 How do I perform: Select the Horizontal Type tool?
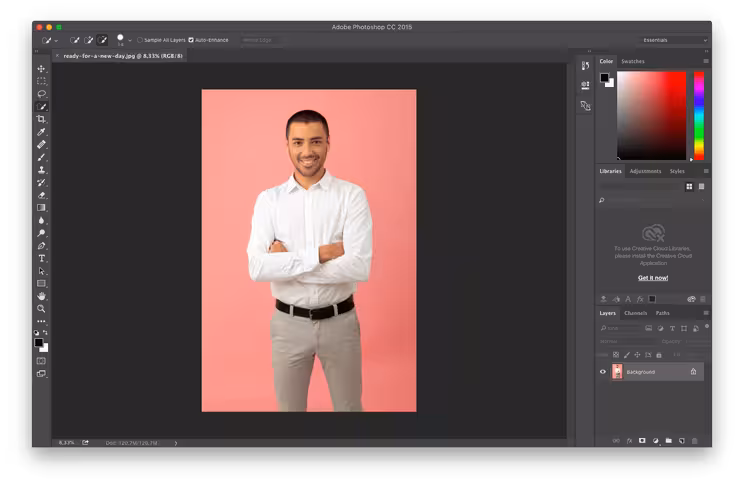[x=41, y=258]
